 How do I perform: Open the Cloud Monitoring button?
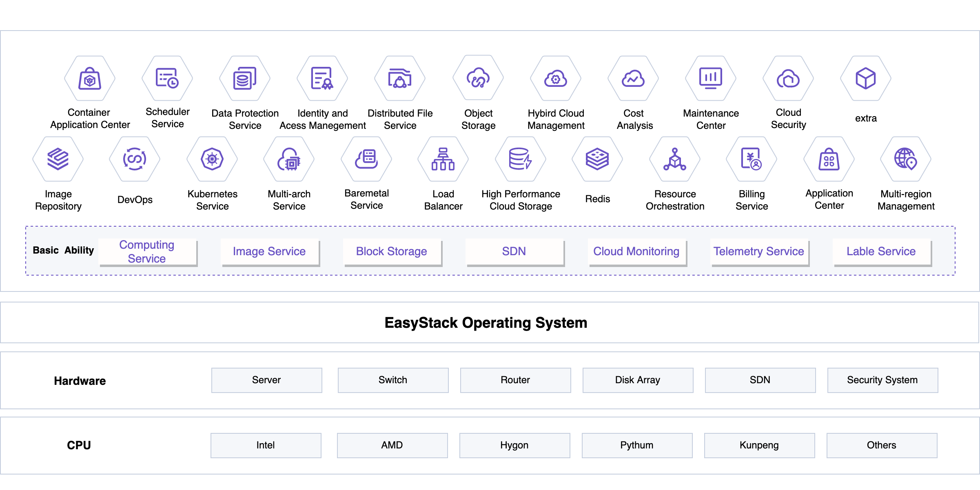[637, 252]
